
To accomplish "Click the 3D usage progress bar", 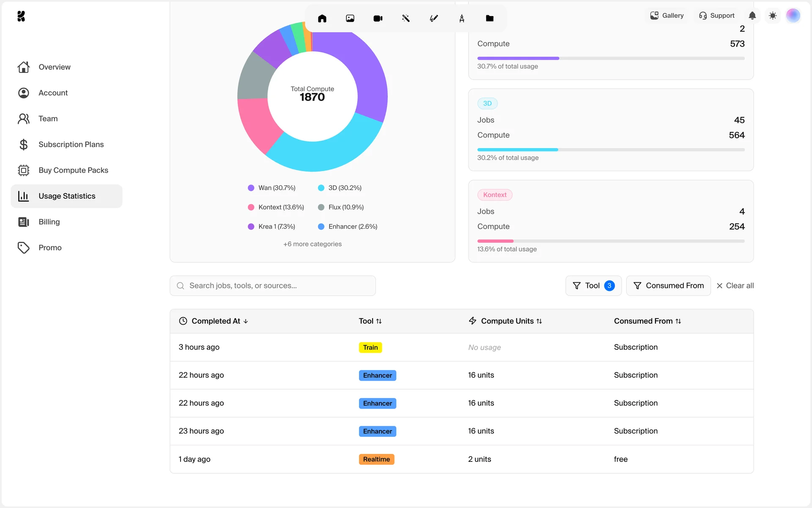I will tap(611, 150).
